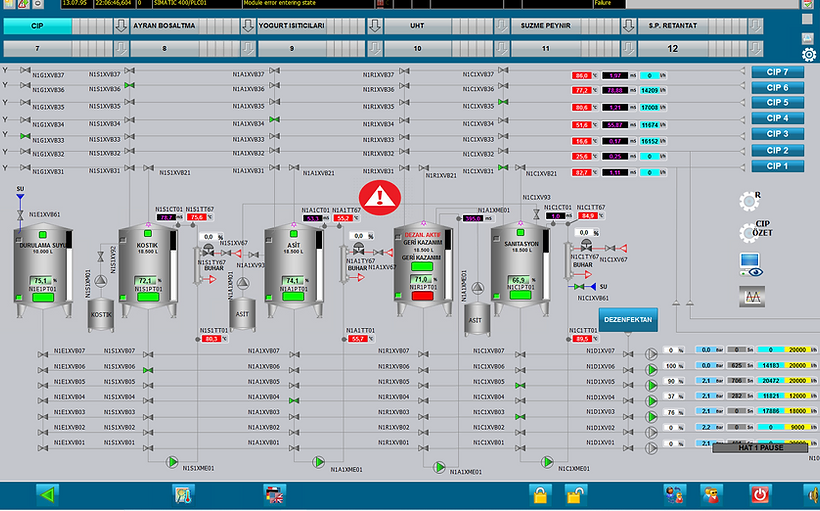Toggle valve N1C1XVB31
The image size is (820, 511).
click(503, 167)
